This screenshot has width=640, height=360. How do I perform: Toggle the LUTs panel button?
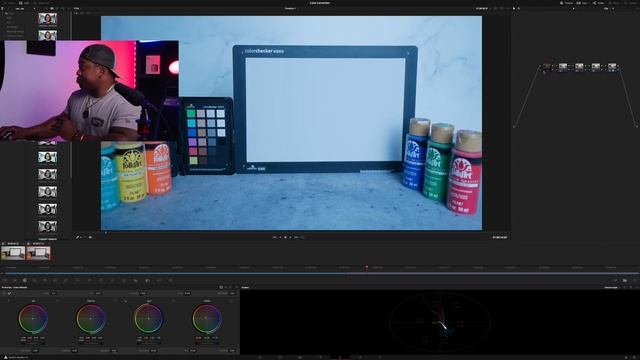(x=24, y=3)
